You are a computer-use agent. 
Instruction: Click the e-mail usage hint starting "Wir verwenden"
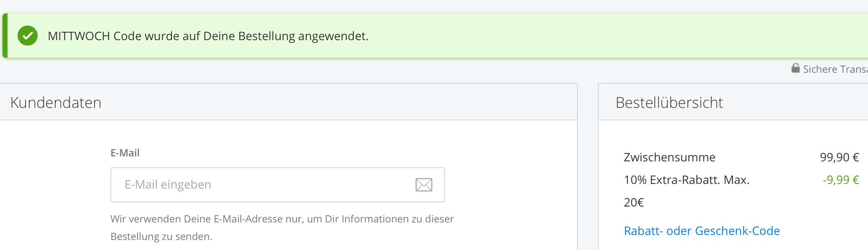pyautogui.click(x=282, y=219)
